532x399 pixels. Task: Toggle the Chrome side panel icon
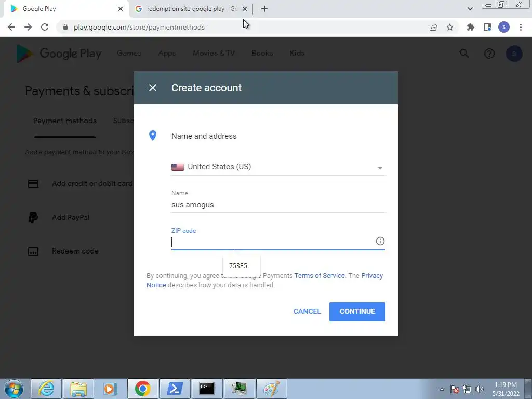pyautogui.click(x=487, y=27)
